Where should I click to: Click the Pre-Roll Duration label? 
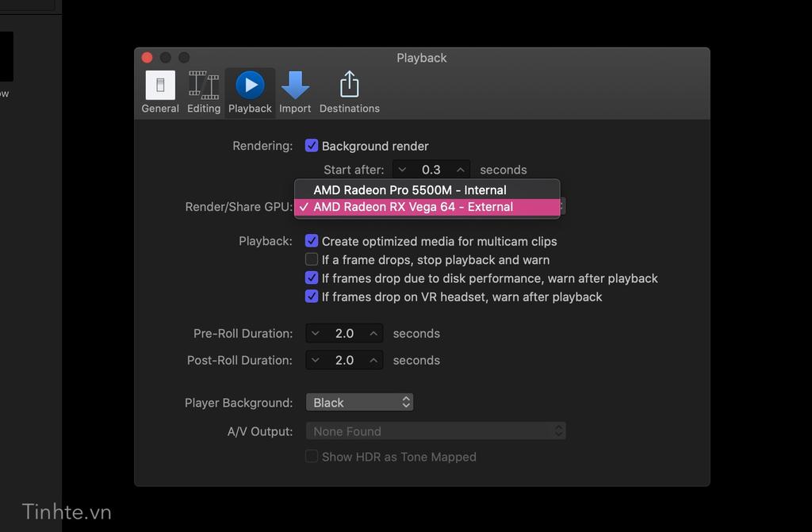click(243, 333)
